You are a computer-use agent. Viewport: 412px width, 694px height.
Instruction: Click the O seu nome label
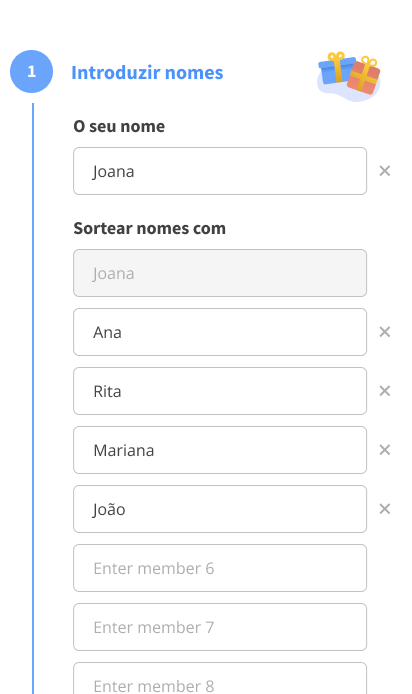tap(119, 127)
